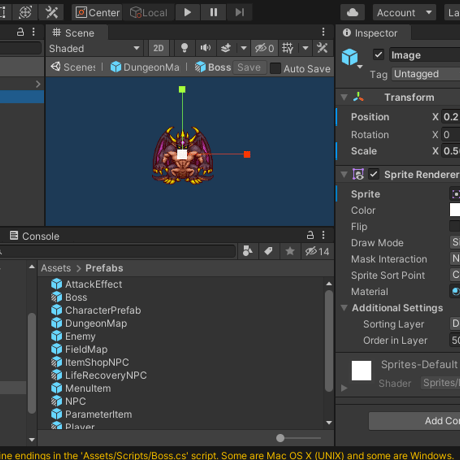Toggle the scene grid icon

(287, 49)
